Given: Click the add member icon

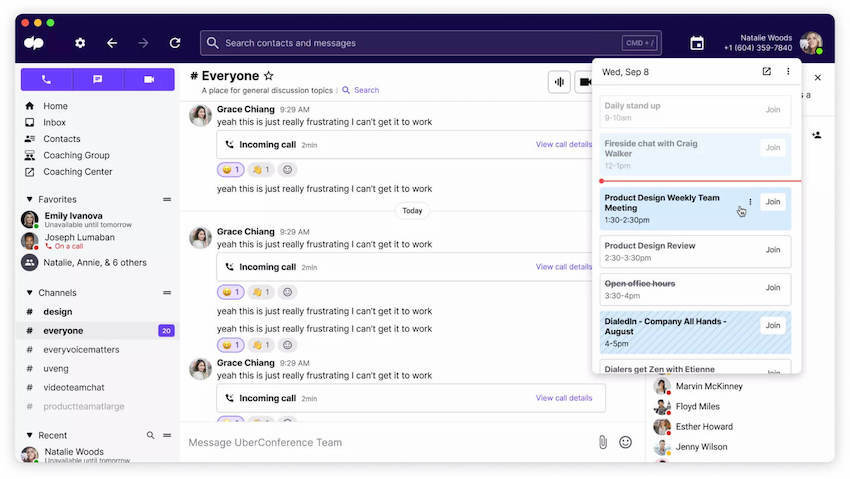Looking at the screenshot, I should (x=817, y=135).
